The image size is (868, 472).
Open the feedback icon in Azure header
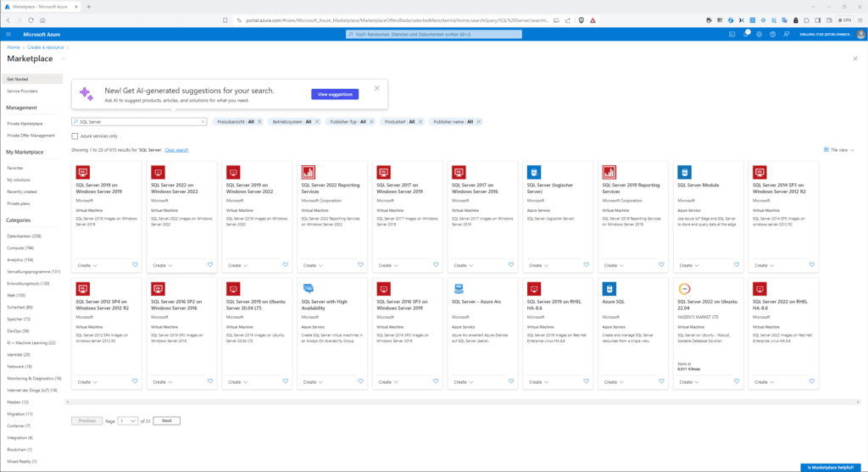[786, 34]
